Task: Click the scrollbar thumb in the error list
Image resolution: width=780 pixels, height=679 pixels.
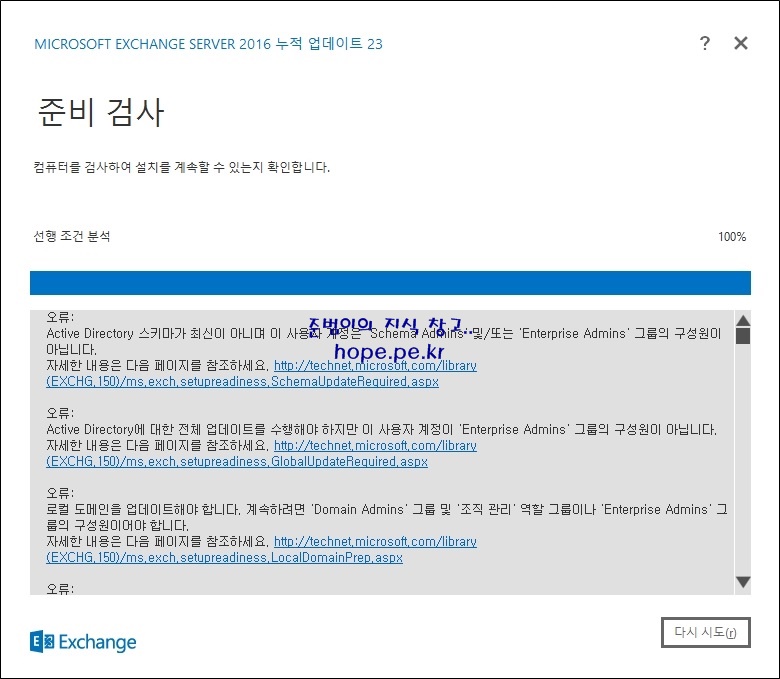Action: 743,336
